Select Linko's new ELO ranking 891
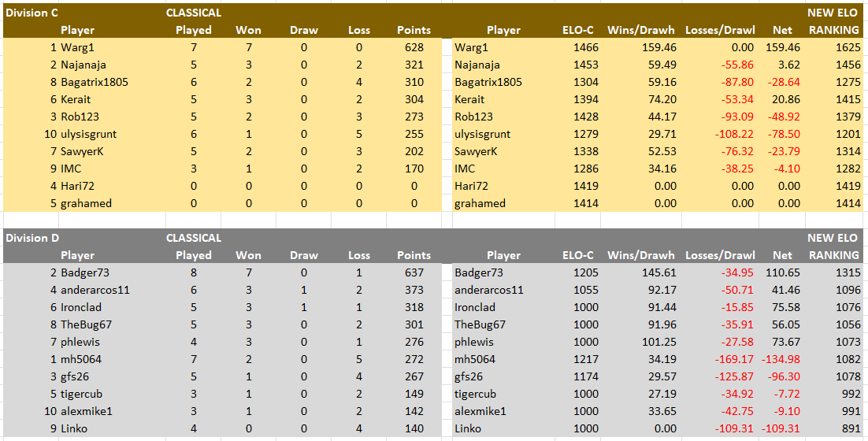This screenshot has width=868, height=441. point(851,428)
